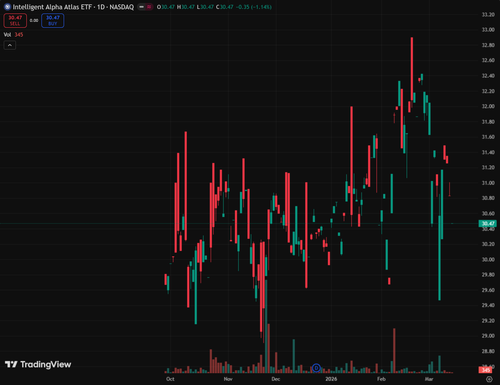Click the dividend marker D on time axis
Viewport: 500px width, 385px height.
click(x=316, y=368)
